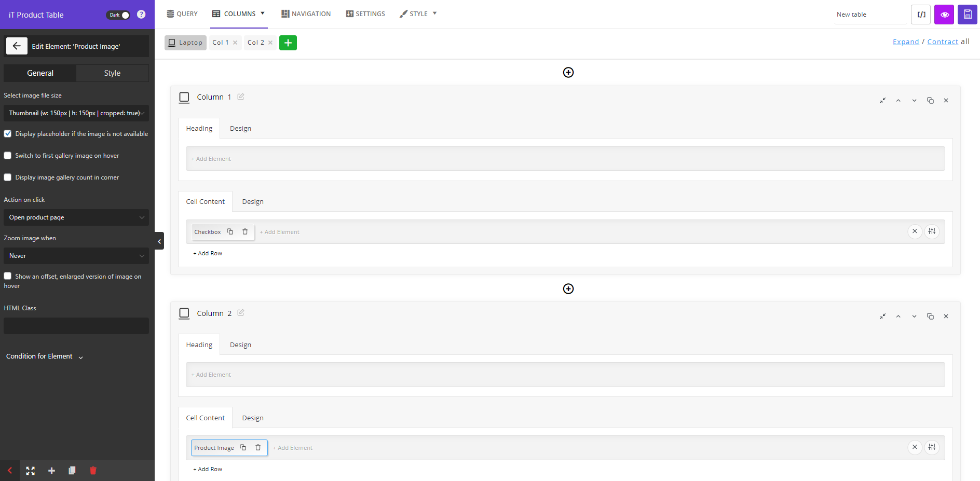
Task: Open Column 2 Heading Design tab
Action: pyautogui.click(x=240, y=345)
